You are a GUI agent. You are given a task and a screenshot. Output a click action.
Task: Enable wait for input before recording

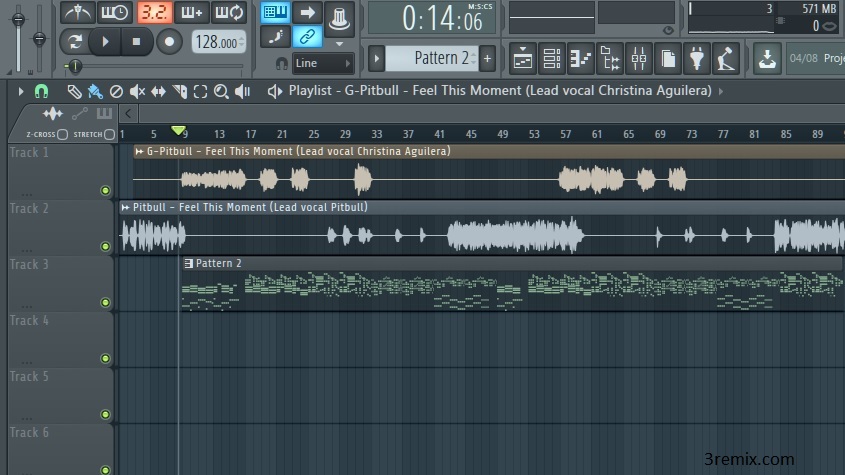point(115,12)
